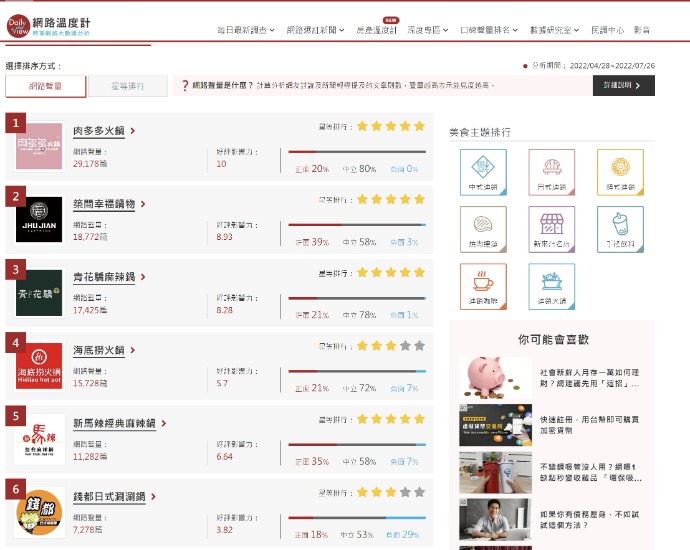Open the 社會新鮮人月存一萬 article link
690x550 pixels.
(x=589, y=378)
